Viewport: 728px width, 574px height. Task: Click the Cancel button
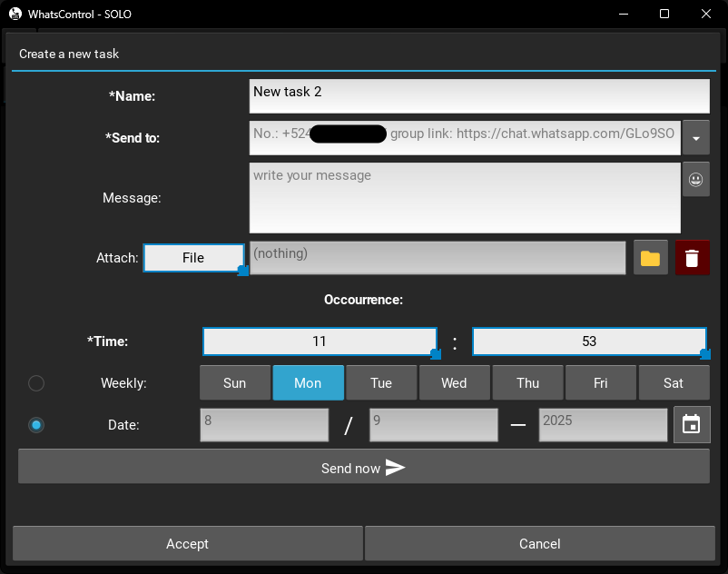click(x=539, y=544)
